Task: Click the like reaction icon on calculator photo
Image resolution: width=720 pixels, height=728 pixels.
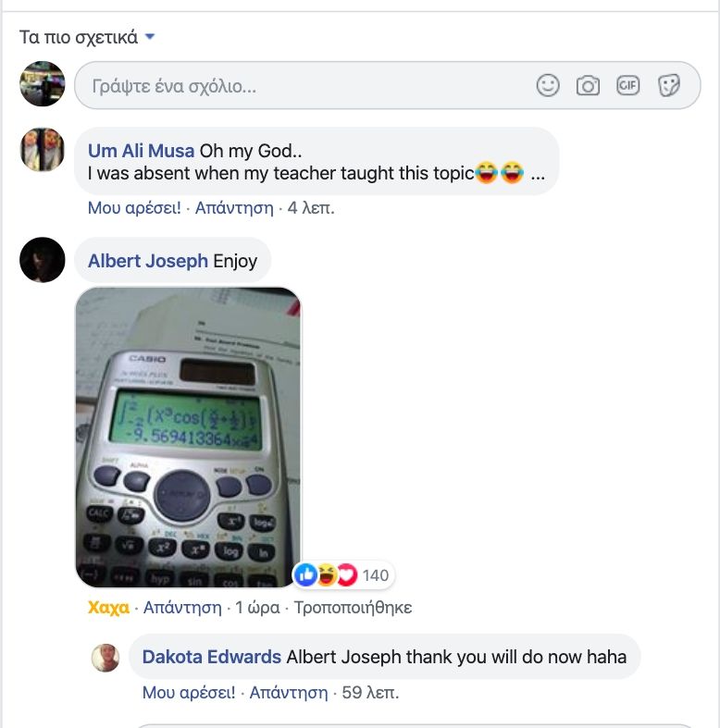Action: coord(305,575)
